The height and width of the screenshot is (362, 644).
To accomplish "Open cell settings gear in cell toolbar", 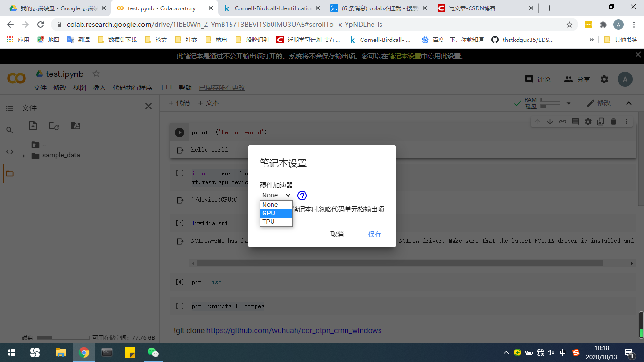I will coord(588,122).
